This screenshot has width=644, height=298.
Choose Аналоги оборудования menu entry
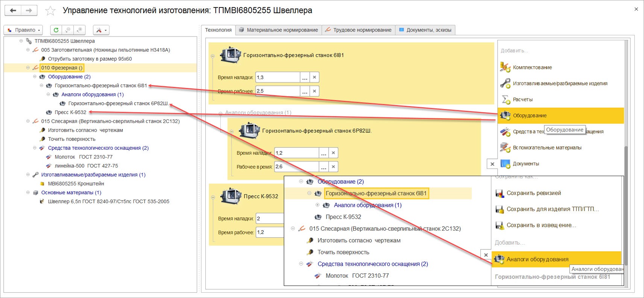[x=537, y=259]
